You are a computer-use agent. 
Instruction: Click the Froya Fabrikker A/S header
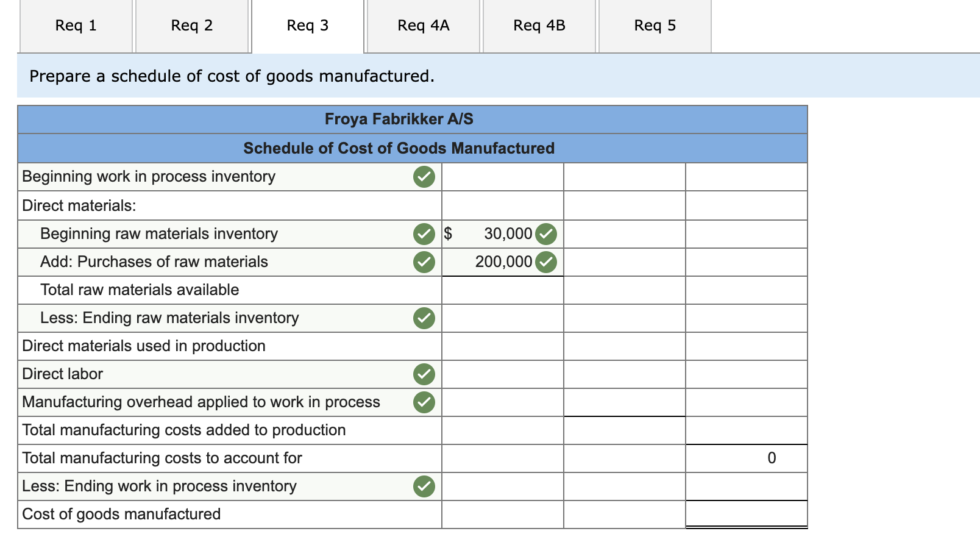[399, 119]
